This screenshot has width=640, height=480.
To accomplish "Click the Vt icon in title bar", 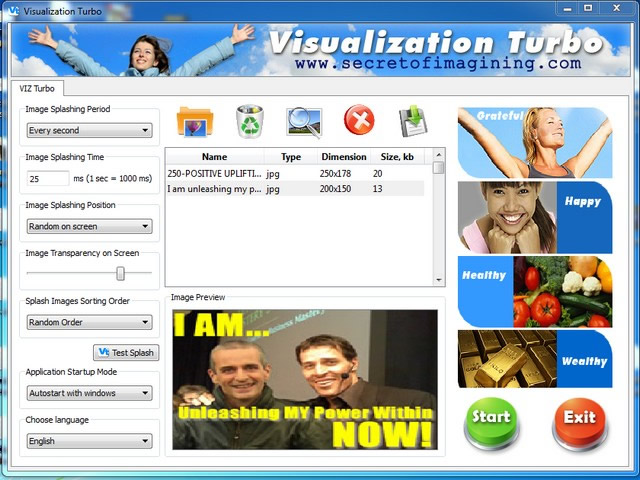I will [13, 11].
